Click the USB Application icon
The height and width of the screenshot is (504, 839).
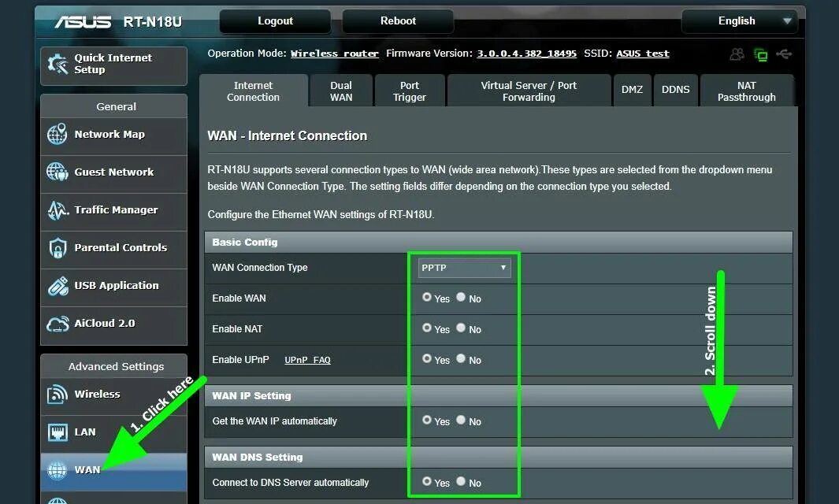pos(58,286)
